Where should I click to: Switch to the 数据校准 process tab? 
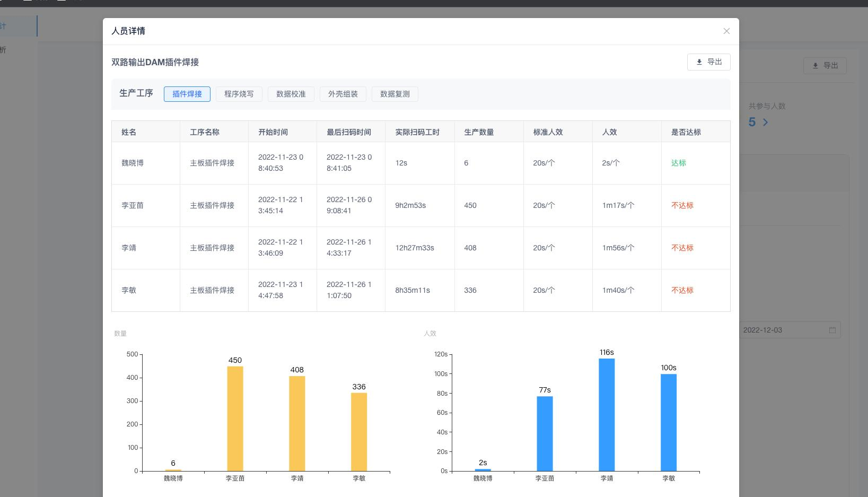[x=291, y=94]
